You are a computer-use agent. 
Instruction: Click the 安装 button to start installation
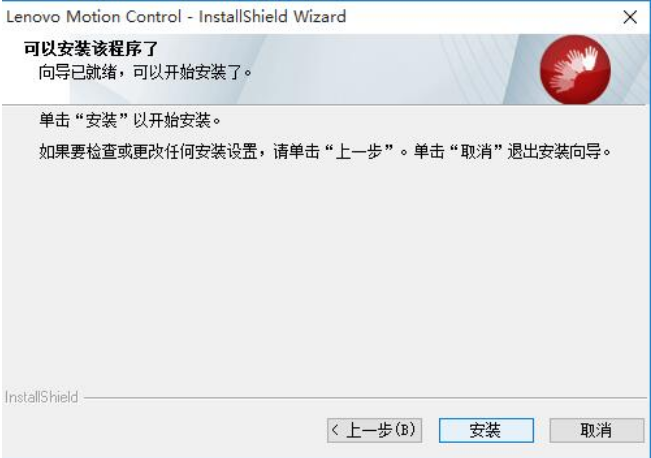point(486,430)
